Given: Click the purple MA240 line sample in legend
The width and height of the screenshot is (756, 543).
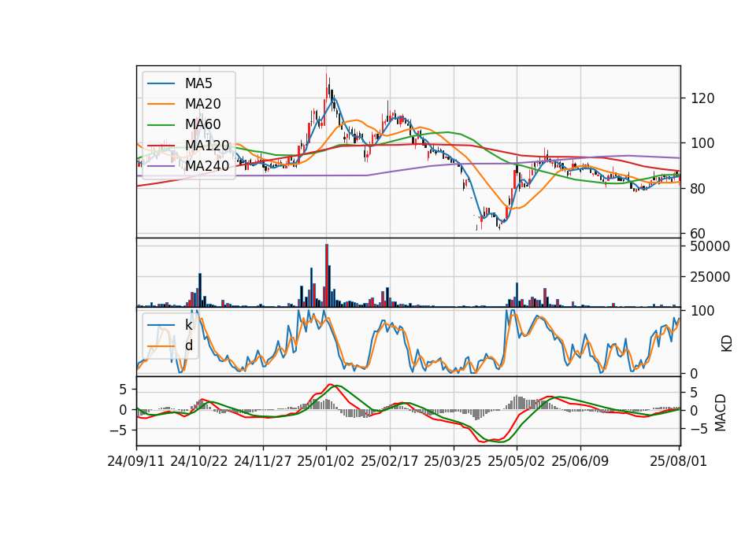Looking at the screenshot, I should point(161,166).
